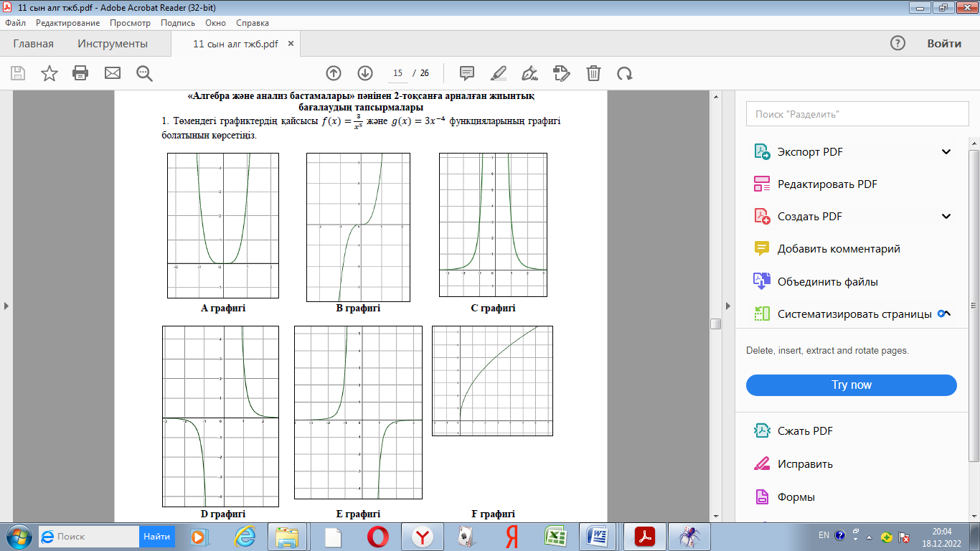Open the Find text magnifier tool
Screen dimensions: 980x551
[144, 72]
